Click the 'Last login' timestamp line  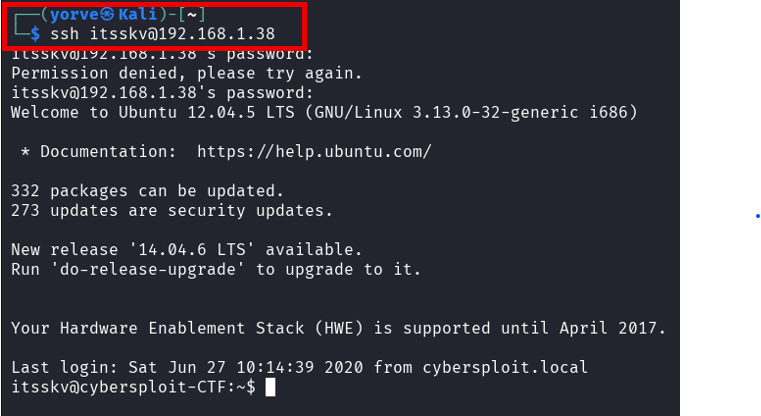(x=299, y=367)
